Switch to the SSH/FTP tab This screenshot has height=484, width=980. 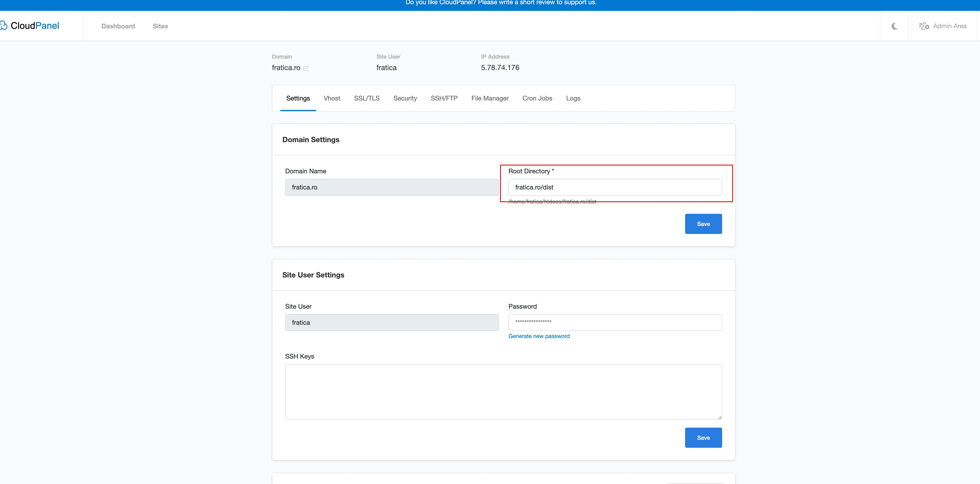pyautogui.click(x=444, y=98)
